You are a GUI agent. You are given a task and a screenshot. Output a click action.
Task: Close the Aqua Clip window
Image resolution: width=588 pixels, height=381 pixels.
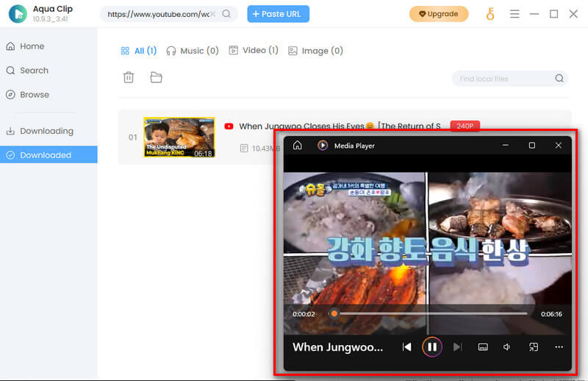point(573,14)
